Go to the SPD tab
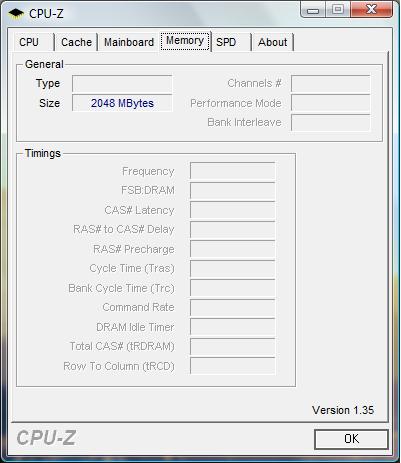The width and height of the screenshot is (401, 463). (x=231, y=42)
